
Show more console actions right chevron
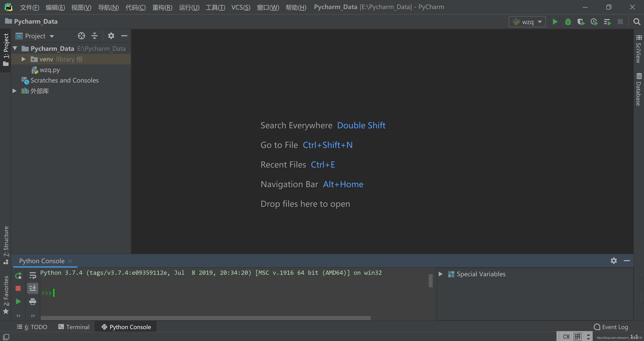tap(33, 316)
